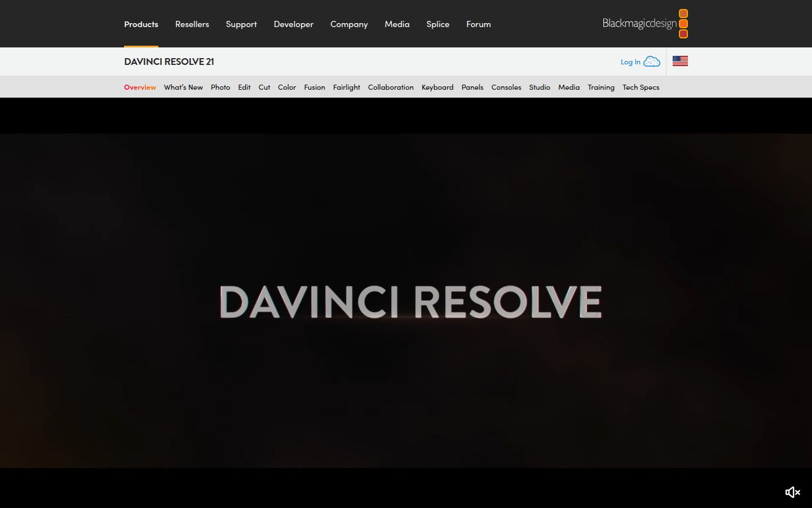Switch to the Fusion tab

[x=315, y=87]
